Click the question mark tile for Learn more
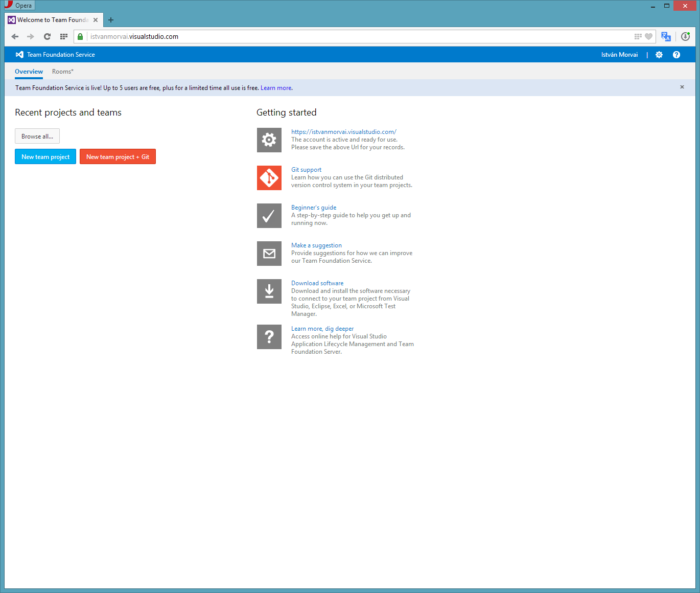Viewport: 700px width, 593px height. pyautogui.click(x=269, y=337)
